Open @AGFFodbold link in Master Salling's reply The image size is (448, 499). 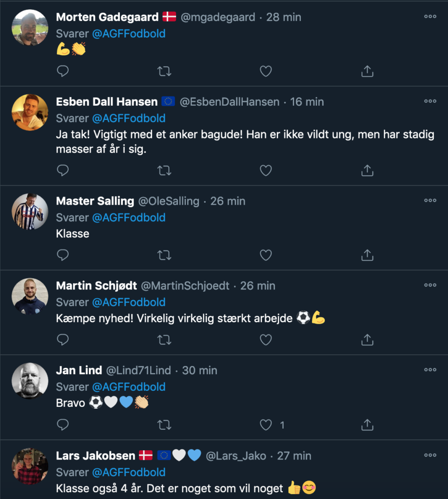129,217
